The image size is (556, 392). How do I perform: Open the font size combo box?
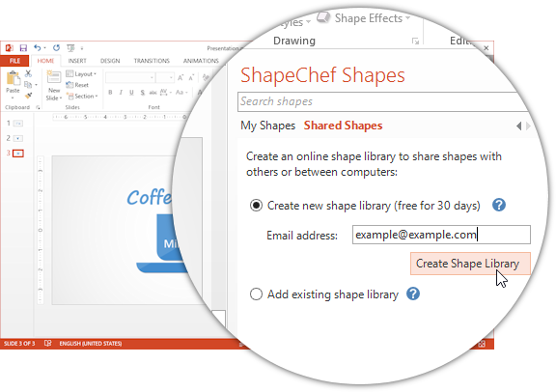[165, 77]
